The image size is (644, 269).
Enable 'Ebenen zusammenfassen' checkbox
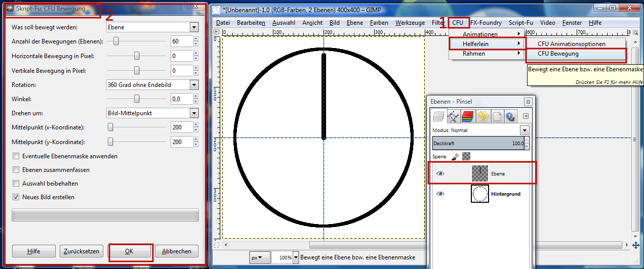(x=16, y=170)
